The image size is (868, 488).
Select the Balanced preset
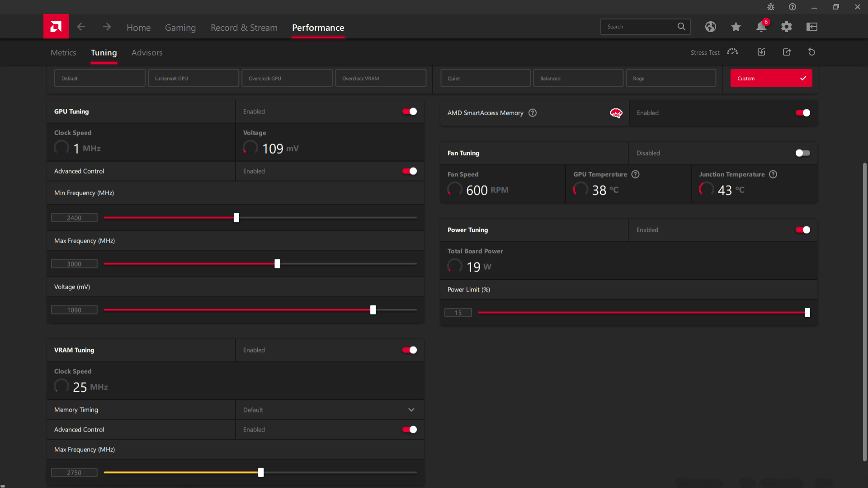[x=578, y=78]
